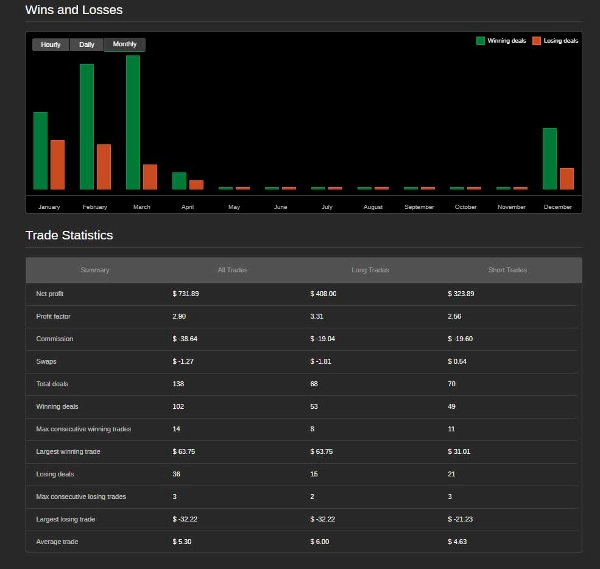Click the Long Trades column header
Screen dimensions: 600x569
tap(370, 270)
